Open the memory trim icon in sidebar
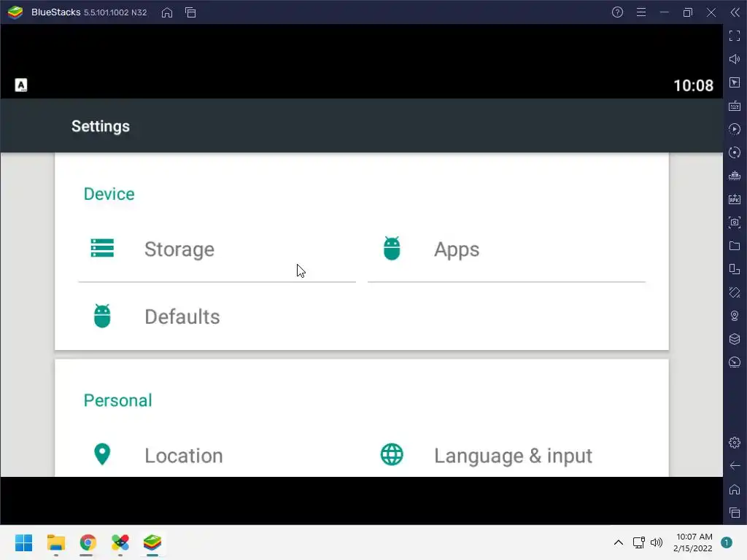 [735, 176]
